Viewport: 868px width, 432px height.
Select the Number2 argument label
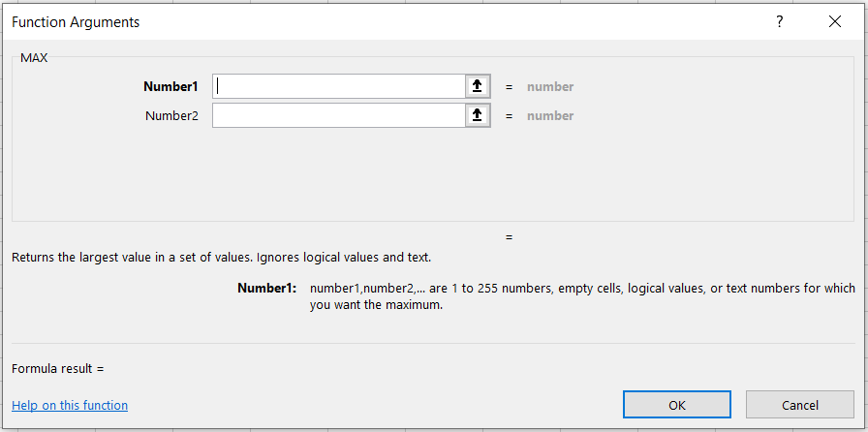coord(171,115)
